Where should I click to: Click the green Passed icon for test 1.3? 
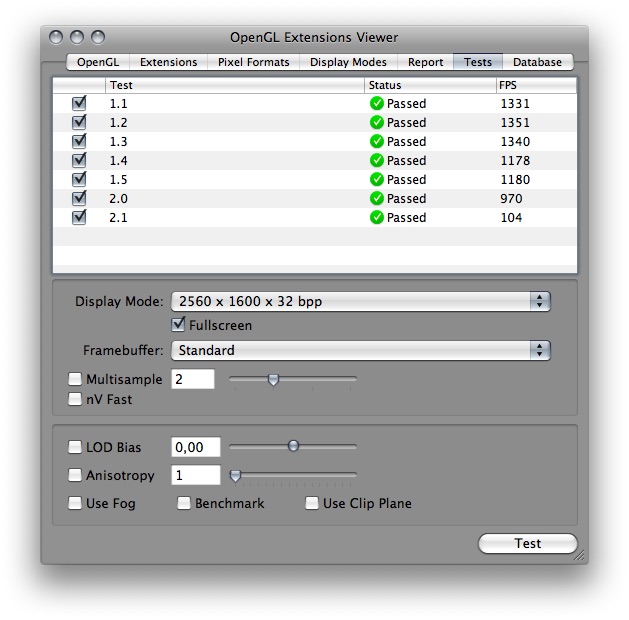click(377, 141)
